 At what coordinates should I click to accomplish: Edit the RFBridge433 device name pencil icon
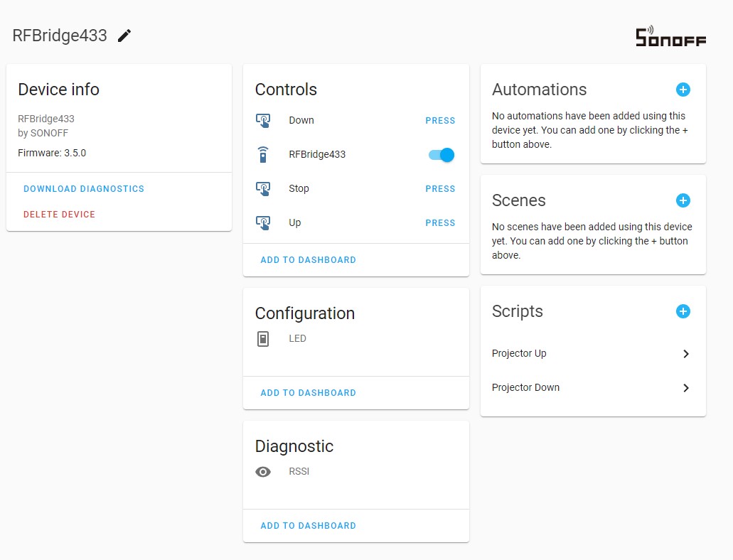coord(124,36)
